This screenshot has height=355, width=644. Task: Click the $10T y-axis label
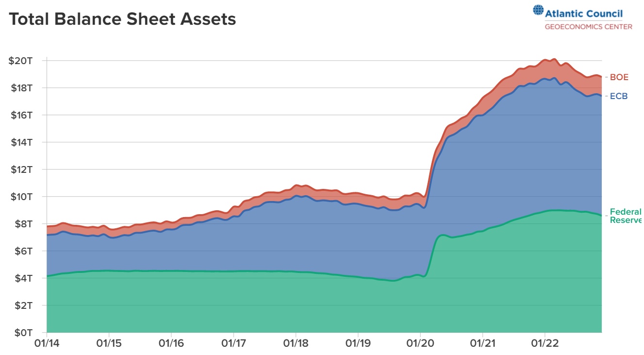[x=20, y=197]
